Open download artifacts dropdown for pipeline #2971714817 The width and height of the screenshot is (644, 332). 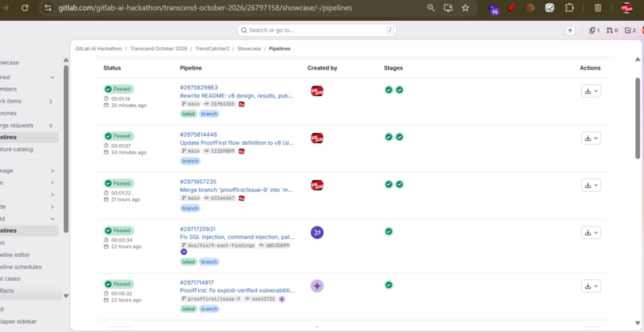pos(590,286)
